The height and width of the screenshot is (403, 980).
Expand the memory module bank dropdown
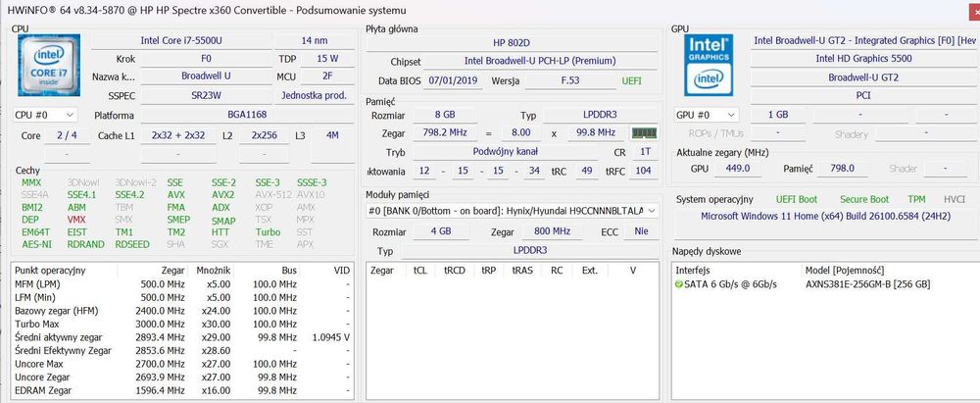[512, 210]
